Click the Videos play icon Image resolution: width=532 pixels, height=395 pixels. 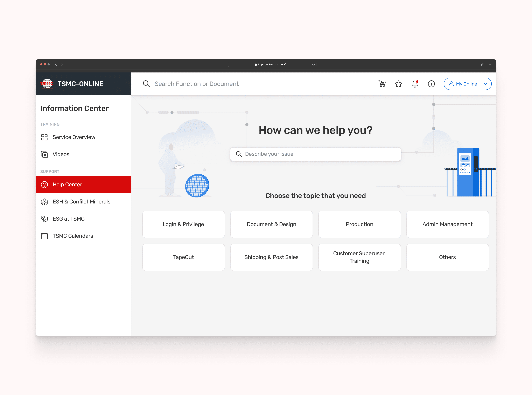[44, 154]
